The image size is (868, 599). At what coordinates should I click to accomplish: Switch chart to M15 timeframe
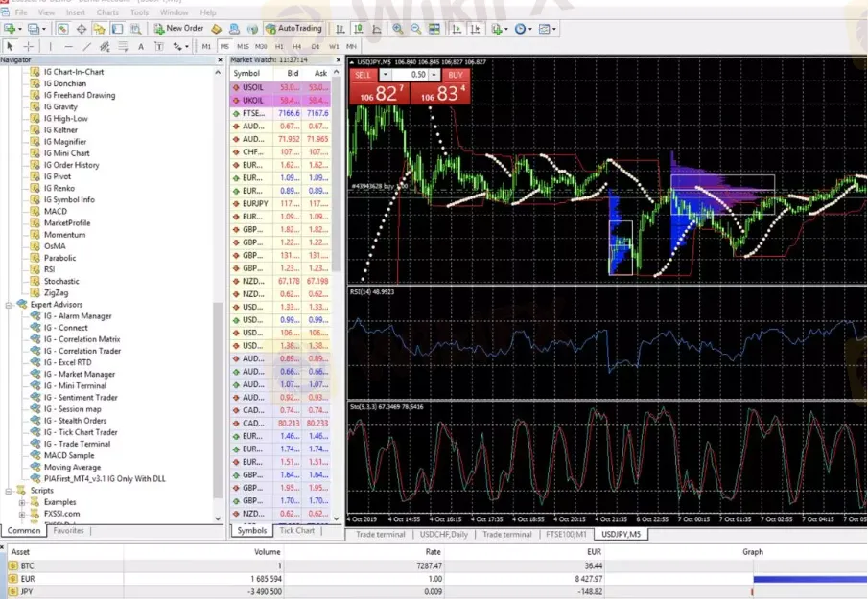click(x=243, y=46)
